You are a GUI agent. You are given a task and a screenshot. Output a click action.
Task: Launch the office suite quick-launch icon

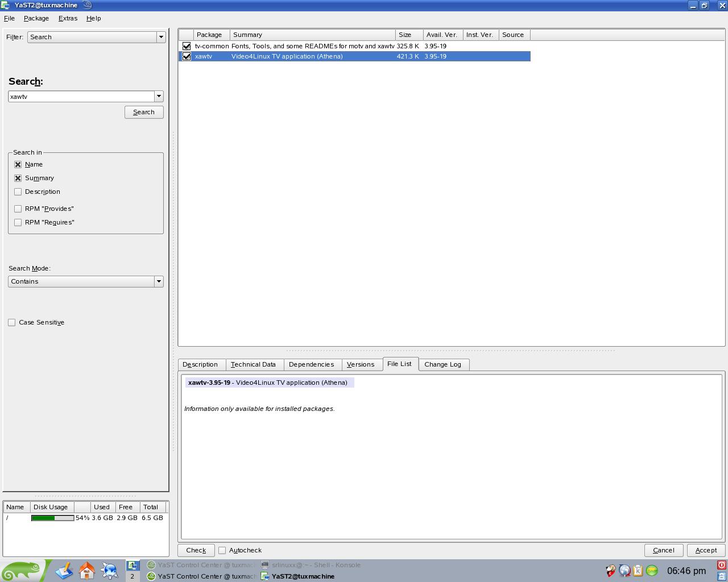(x=64, y=570)
